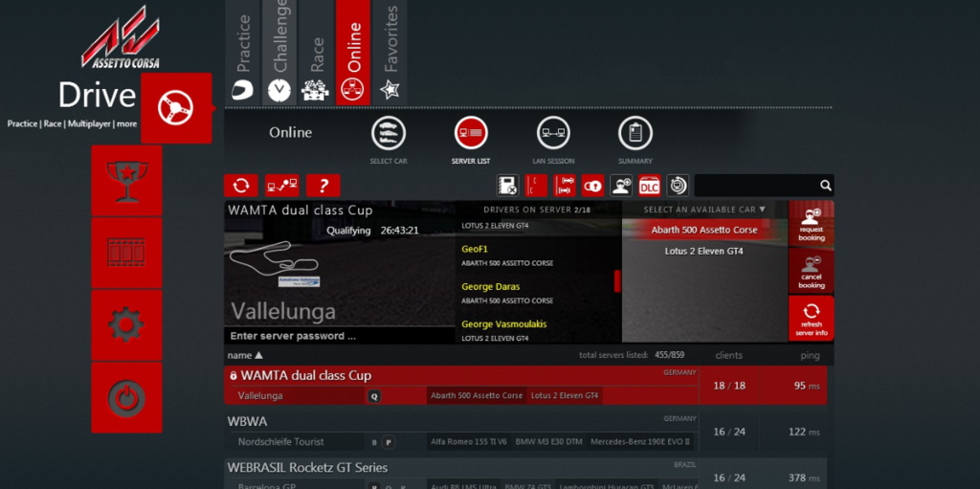Open the Achievements trophy icon in sidebar
This screenshot has height=489, width=980.
click(126, 181)
